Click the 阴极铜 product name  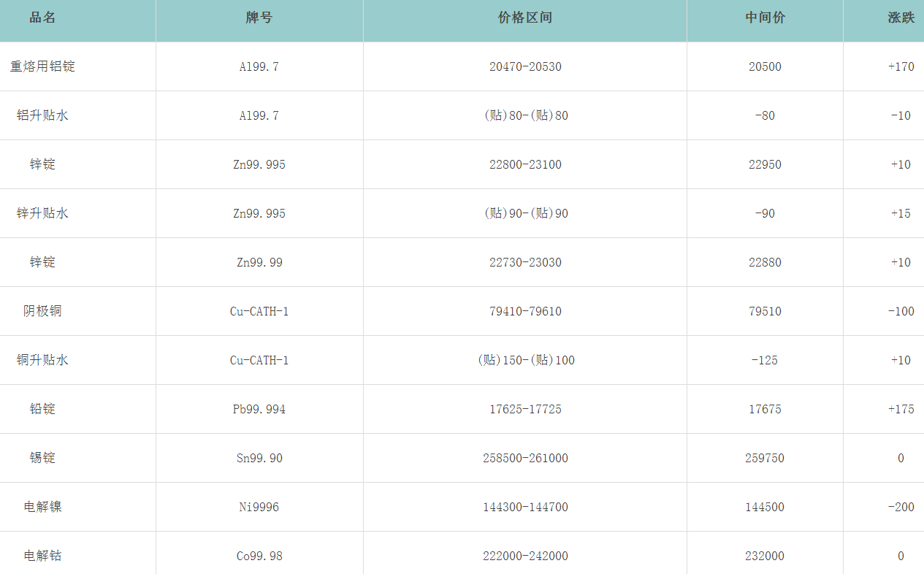click(x=42, y=311)
